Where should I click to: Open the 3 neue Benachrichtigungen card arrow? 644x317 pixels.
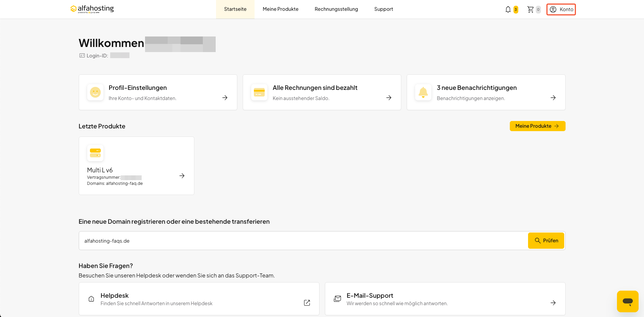click(x=553, y=98)
